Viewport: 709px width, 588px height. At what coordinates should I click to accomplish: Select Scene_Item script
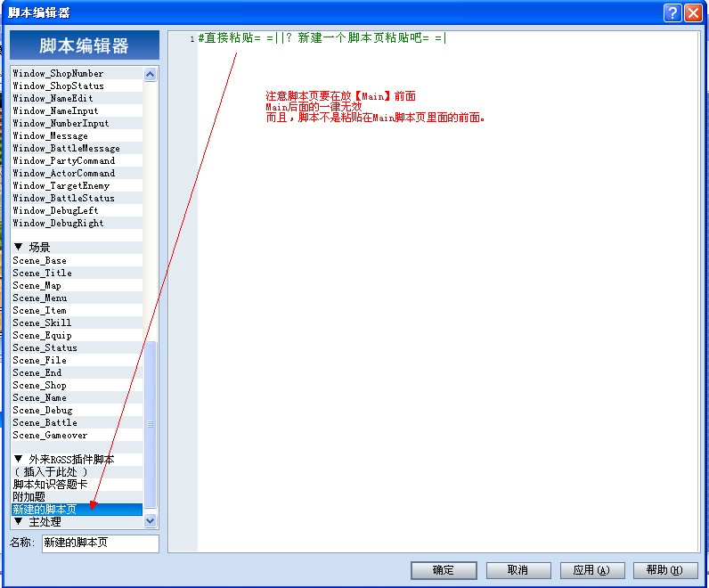(77, 310)
